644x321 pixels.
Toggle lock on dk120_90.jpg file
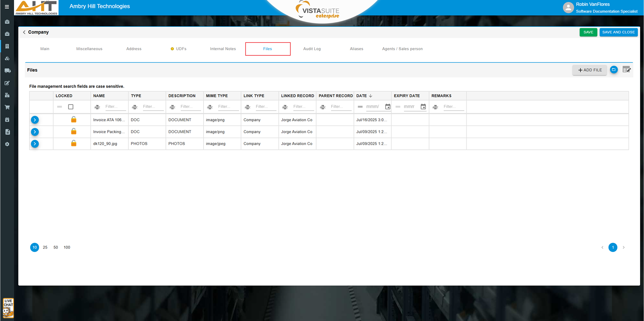(x=74, y=143)
